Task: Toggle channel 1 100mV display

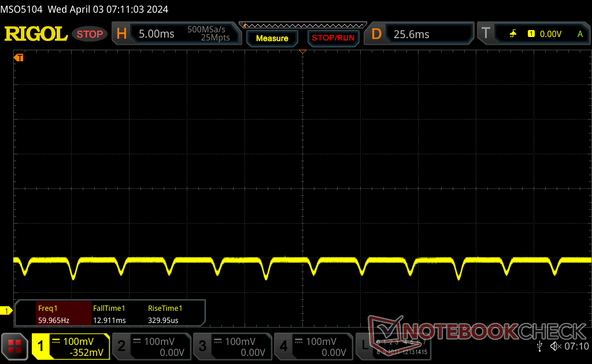Action: point(71,346)
